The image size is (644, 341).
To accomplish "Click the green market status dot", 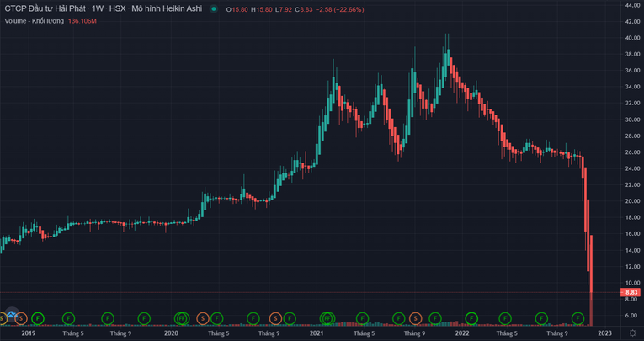I will coord(214,8).
